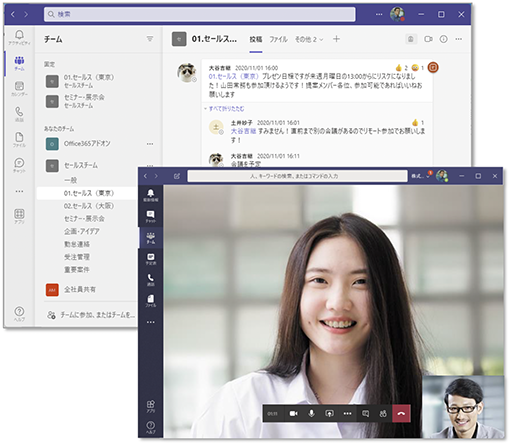Open selected 01.セールス（東京） channel in tree
This screenshot has height=444, width=510.
[x=87, y=193]
